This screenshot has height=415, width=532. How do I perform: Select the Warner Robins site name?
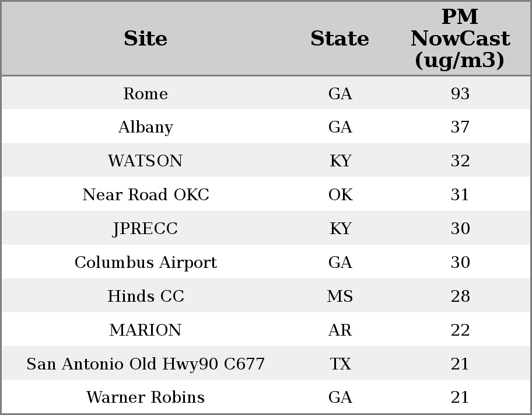[x=145, y=397]
